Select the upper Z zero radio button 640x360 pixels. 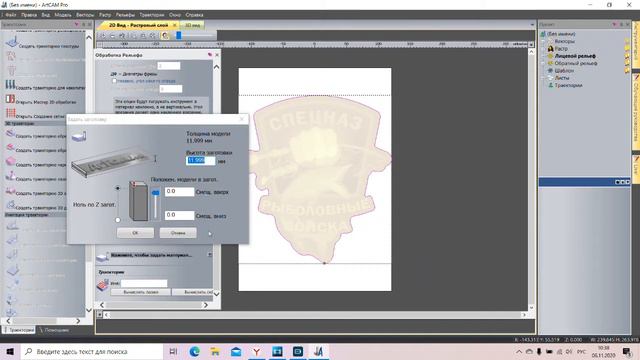point(118,188)
